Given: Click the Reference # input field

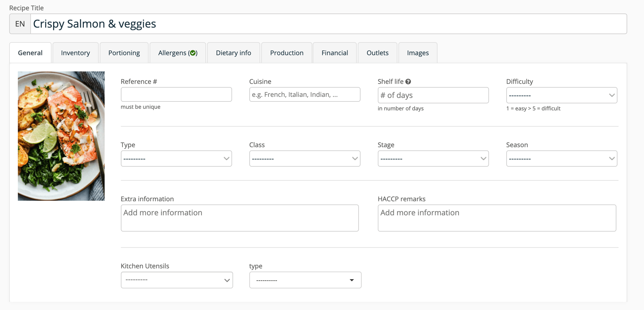Looking at the screenshot, I should point(176,94).
